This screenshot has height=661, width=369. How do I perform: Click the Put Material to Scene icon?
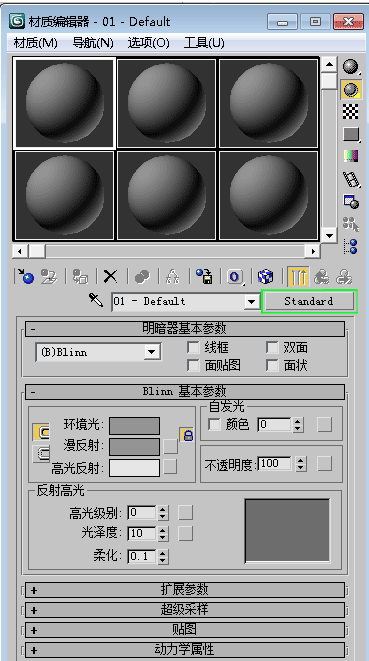(x=48, y=277)
